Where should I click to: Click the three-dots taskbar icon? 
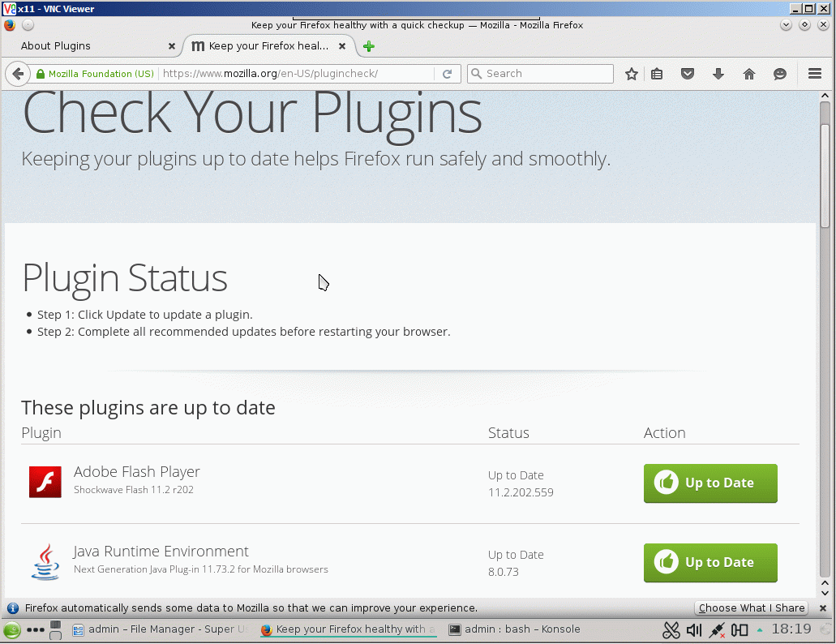pos(35,629)
